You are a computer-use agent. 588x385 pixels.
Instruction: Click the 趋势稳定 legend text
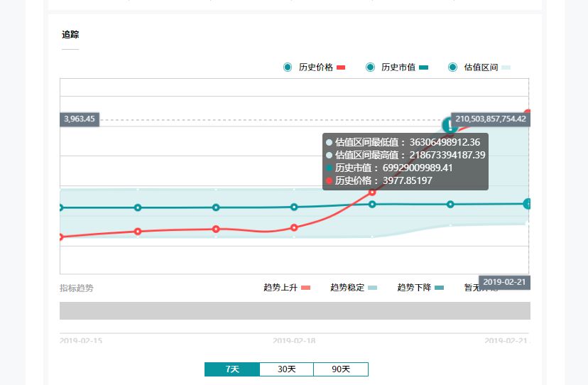click(347, 288)
